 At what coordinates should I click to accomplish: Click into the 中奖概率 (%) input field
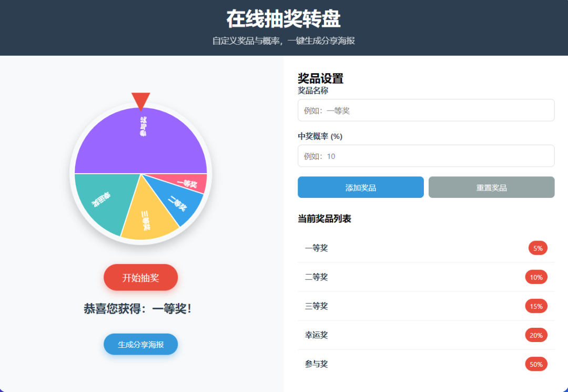coord(426,156)
